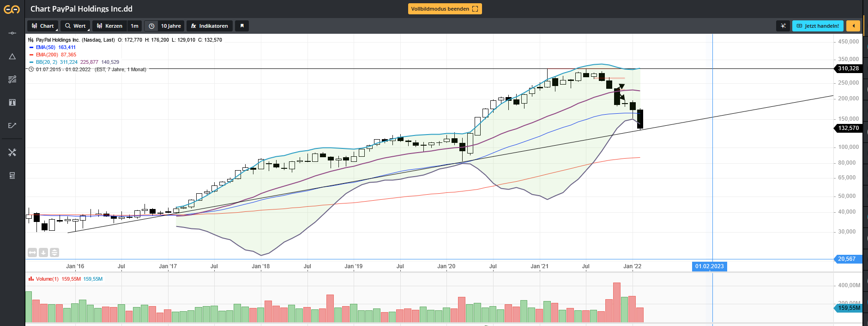
Task: Toggle the horizontal-arrows chart scaling button
Action: pyautogui.click(x=32, y=252)
